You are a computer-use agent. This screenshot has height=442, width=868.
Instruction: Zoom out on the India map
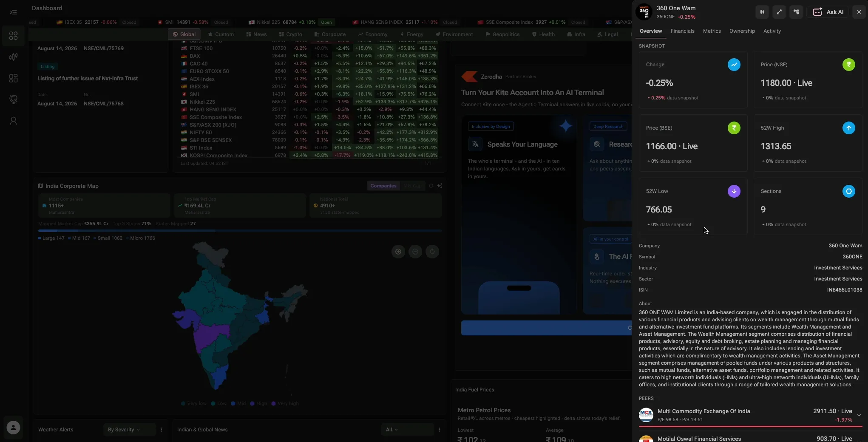tap(415, 252)
